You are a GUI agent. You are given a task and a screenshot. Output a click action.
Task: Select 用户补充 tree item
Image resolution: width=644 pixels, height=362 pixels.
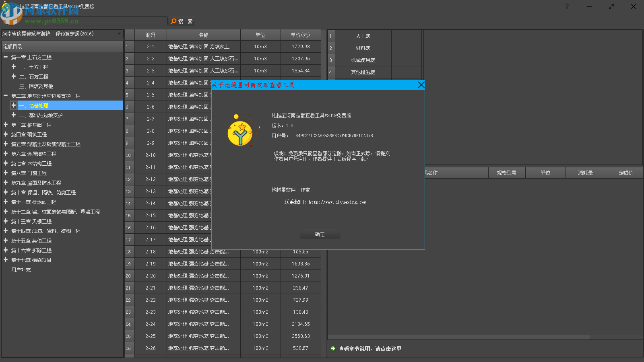click(21, 269)
